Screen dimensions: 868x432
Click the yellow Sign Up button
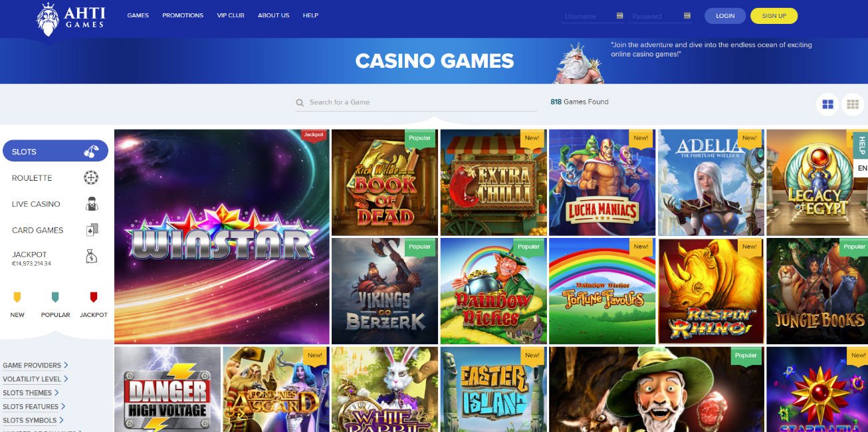[774, 16]
